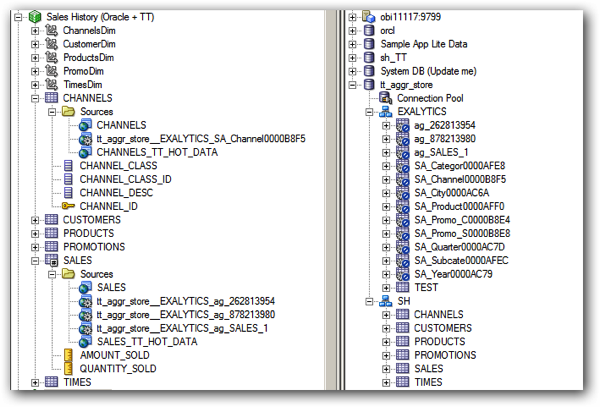Click the CHANNEL_CLASS column icon
The width and height of the screenshot is (600, 407).
click(x=68, y=166)
